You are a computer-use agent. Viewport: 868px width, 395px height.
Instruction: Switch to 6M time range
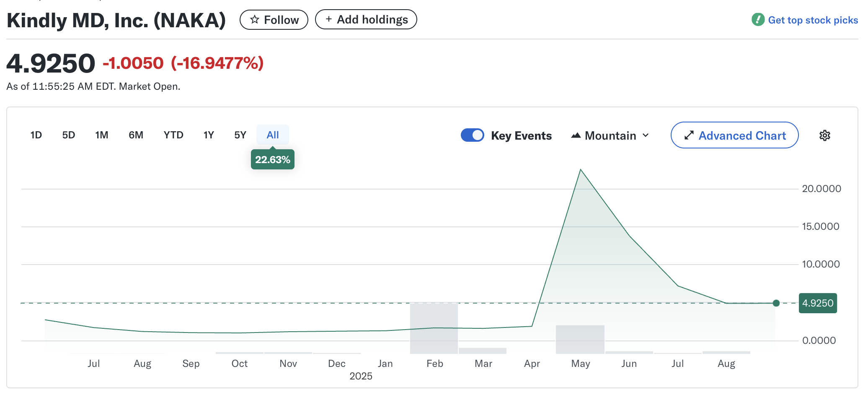(136, 135)
